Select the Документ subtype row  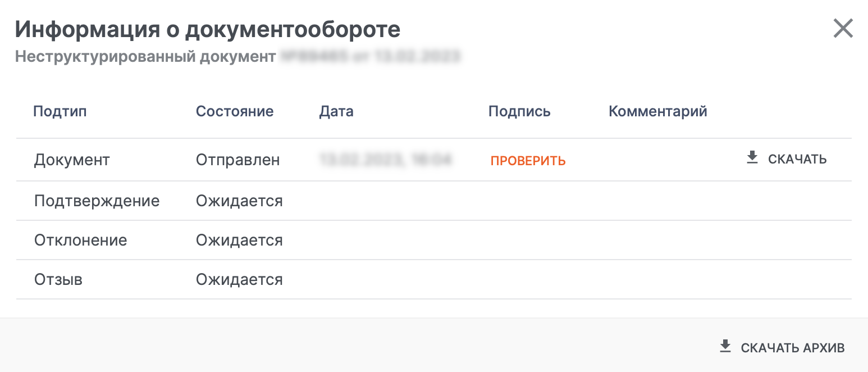72,160
